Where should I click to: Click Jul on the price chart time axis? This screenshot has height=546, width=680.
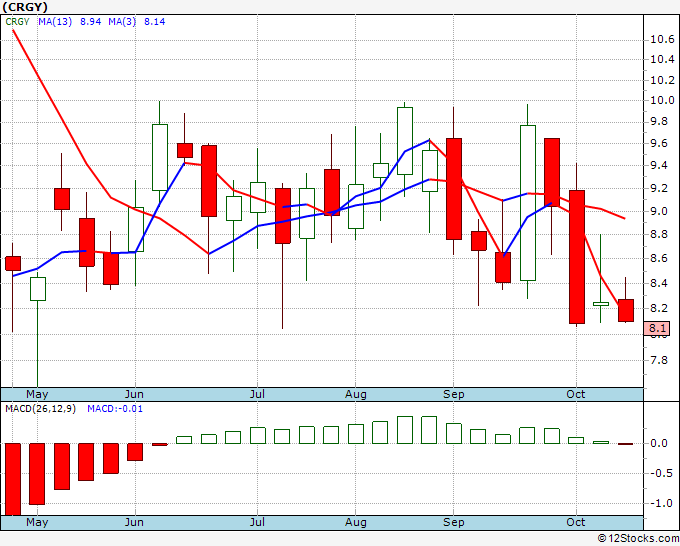pos(257,394)
